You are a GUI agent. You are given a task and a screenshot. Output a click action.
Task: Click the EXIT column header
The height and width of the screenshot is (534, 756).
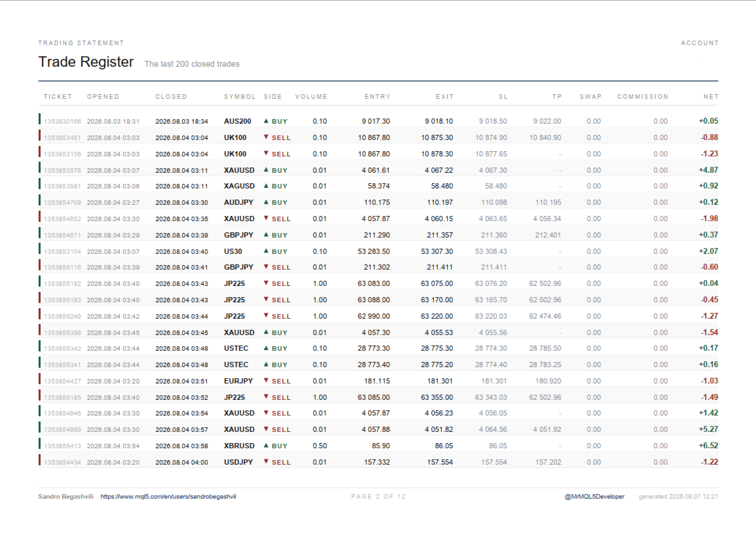tap(444, 97)
